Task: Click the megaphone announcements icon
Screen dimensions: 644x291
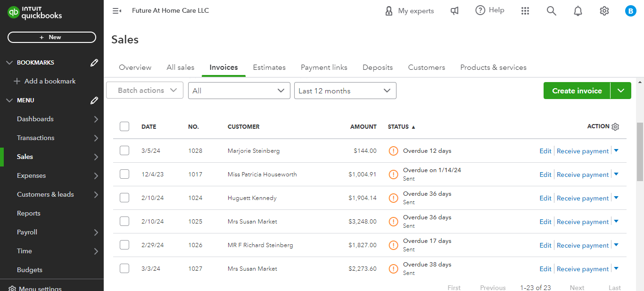Action: [454, 11]
